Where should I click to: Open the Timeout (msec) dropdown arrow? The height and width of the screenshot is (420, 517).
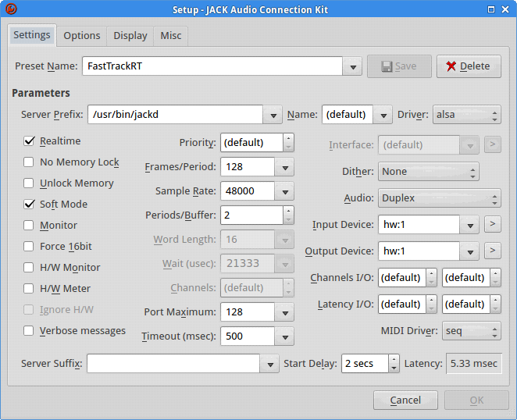click(284, 336)
